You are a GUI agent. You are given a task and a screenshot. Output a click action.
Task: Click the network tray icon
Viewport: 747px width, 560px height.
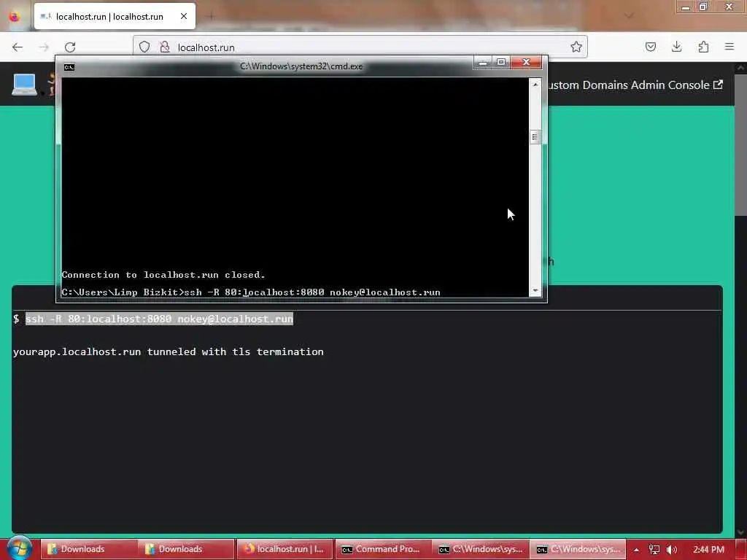pos(654,550)
